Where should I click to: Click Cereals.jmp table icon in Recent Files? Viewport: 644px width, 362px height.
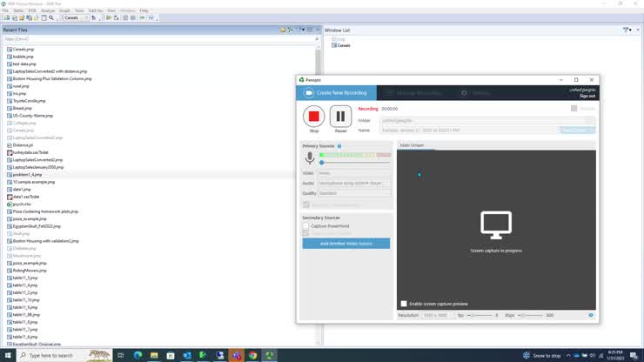10,50
